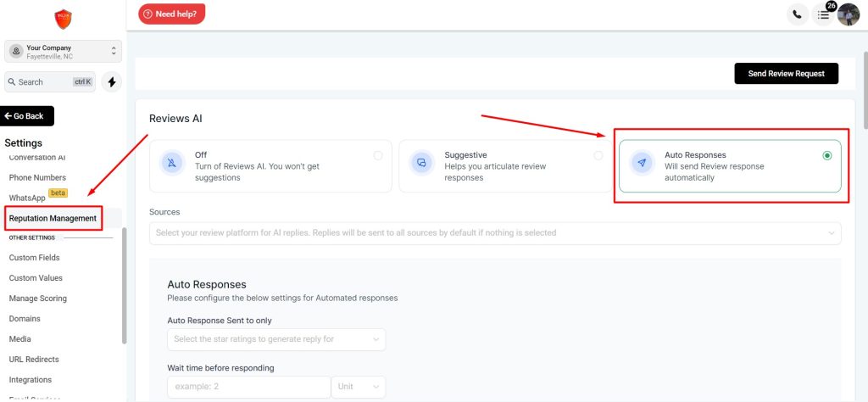The height and width of the screenshot is (402, 868).
Task: Click the Reviews AI heading
Action: pos(175,119)
